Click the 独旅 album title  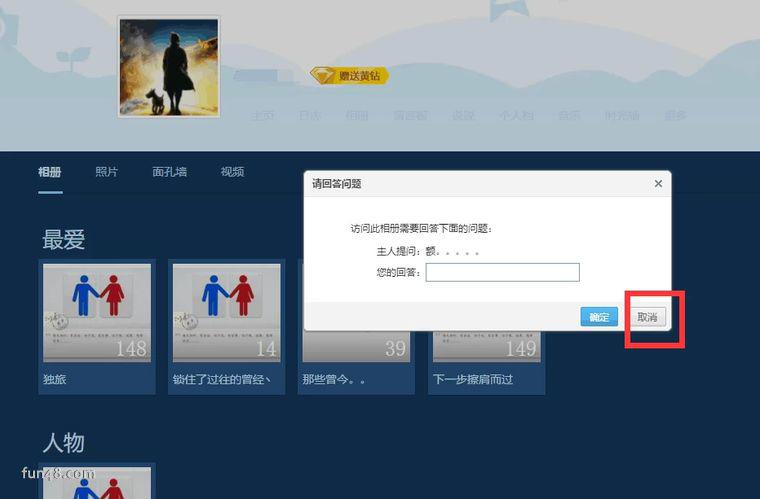[55, 379]
